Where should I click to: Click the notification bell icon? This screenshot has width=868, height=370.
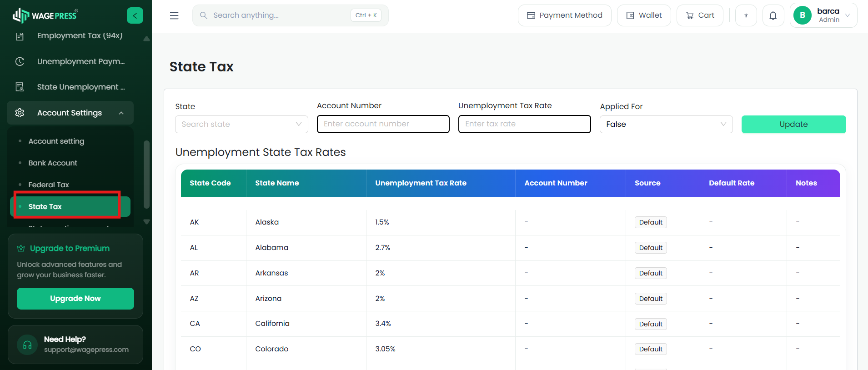(x=773, y=16)
